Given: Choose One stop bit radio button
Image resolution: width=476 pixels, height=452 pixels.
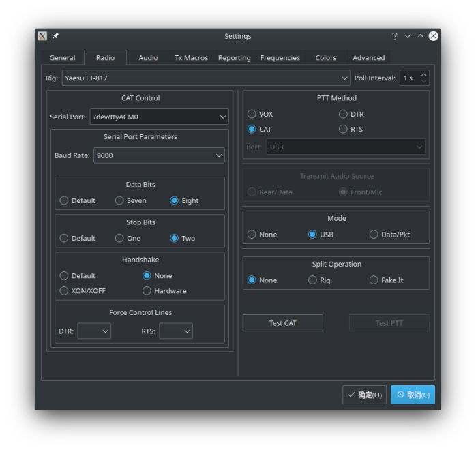Looking at the screenshot, I should (119, 238).
